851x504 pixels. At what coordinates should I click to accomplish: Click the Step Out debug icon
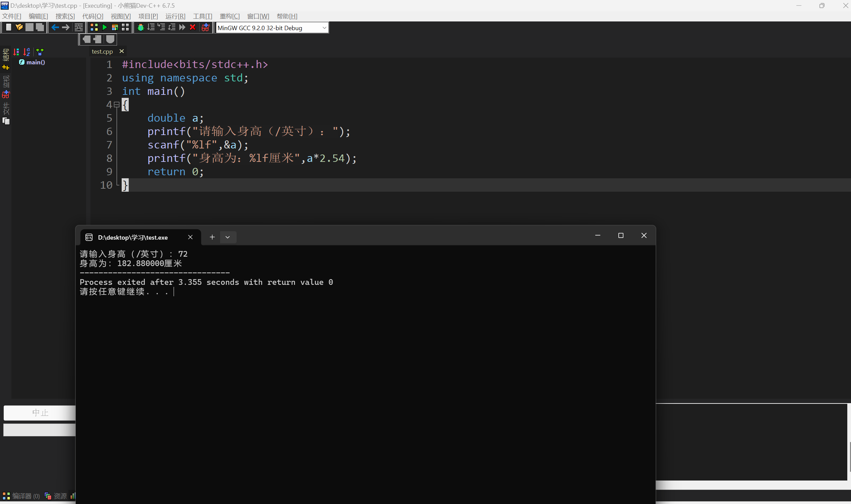point(172,27)
